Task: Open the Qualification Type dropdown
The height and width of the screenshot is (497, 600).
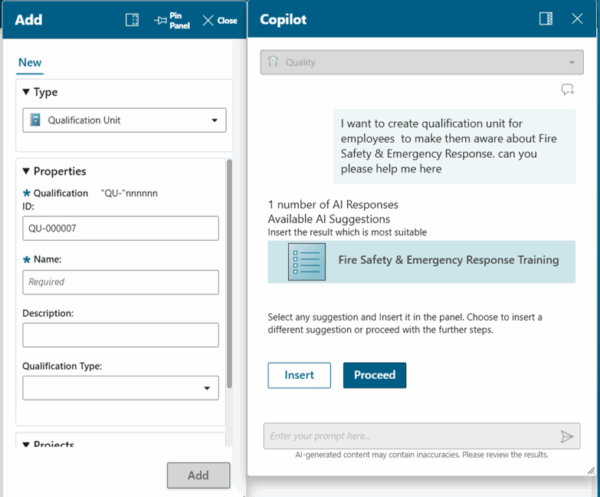Action: pyautogui.click(x=207, y=387)
